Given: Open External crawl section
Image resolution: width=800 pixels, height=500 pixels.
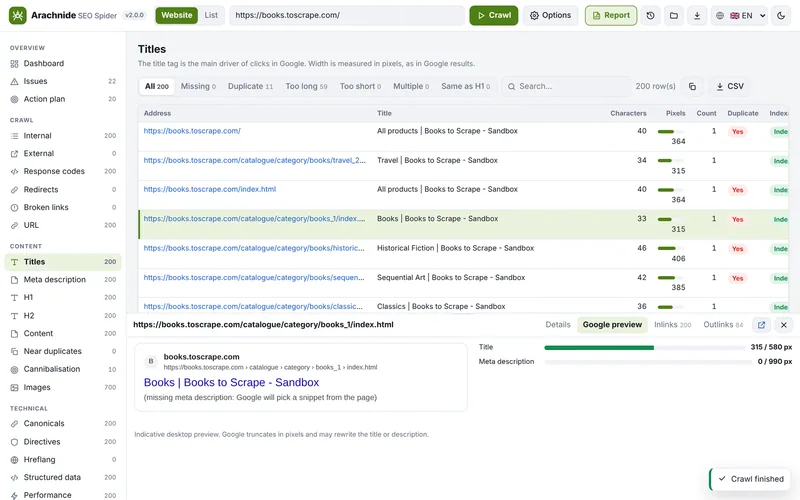Looking at the screenshot, I should click(x=63, y=154).
